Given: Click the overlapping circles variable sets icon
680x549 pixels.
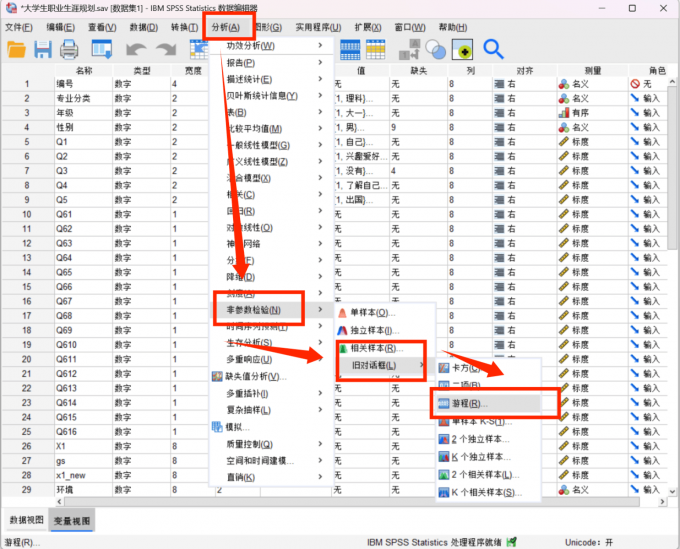Looking at the screenshot, I should point(436,49).
